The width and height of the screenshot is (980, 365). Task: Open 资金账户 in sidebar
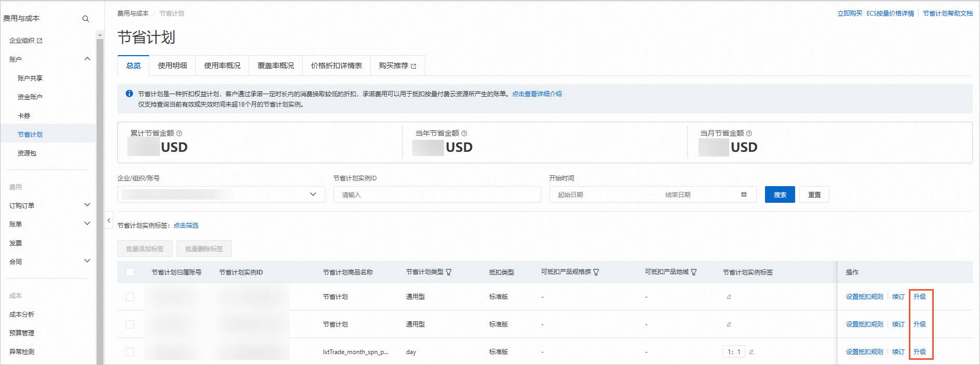pos(30,97)
